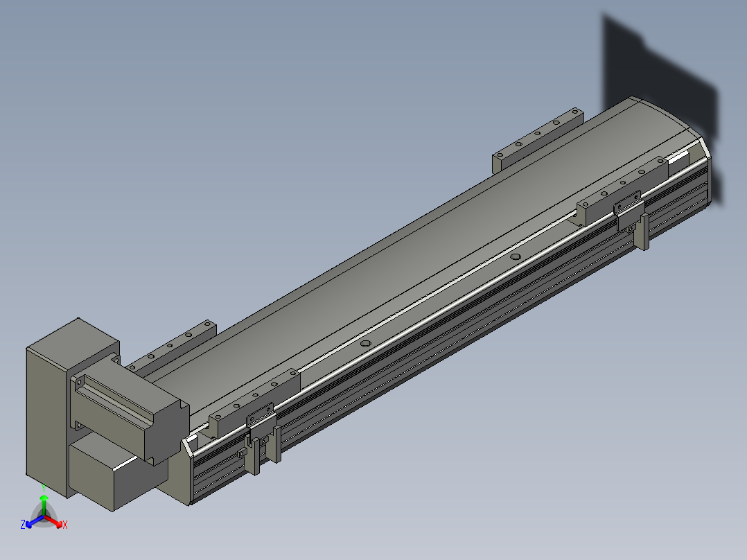The width and height of the screenshot is (747, 560).
Task: Pick the rear mounting bracket nearest the motor
Action: coord(173,346)
